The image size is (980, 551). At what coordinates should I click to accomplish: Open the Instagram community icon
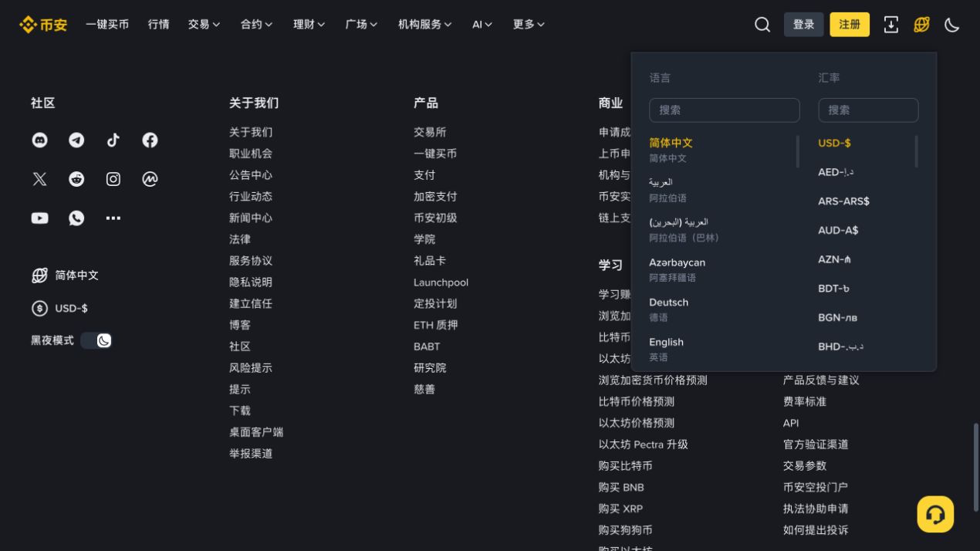click(113, 179)
